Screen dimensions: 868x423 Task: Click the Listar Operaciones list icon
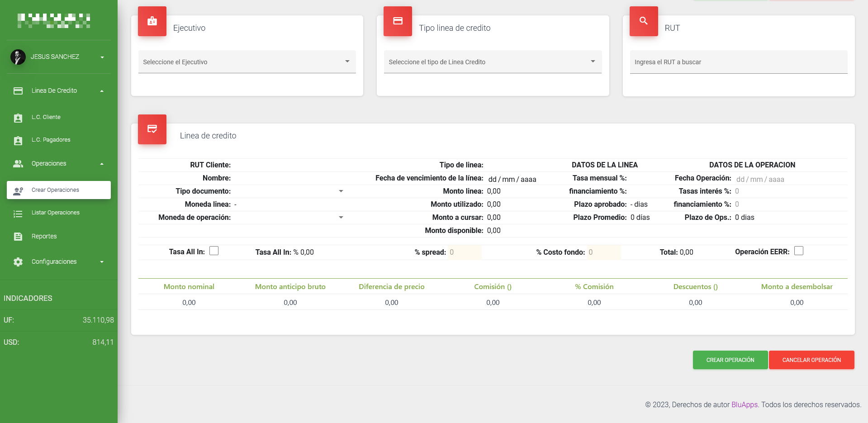[18, 214]
